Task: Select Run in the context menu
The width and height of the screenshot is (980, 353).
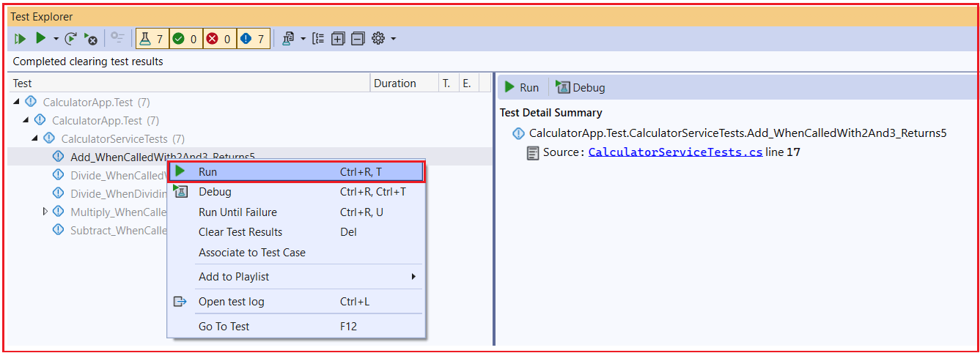Action: [295, 172]
